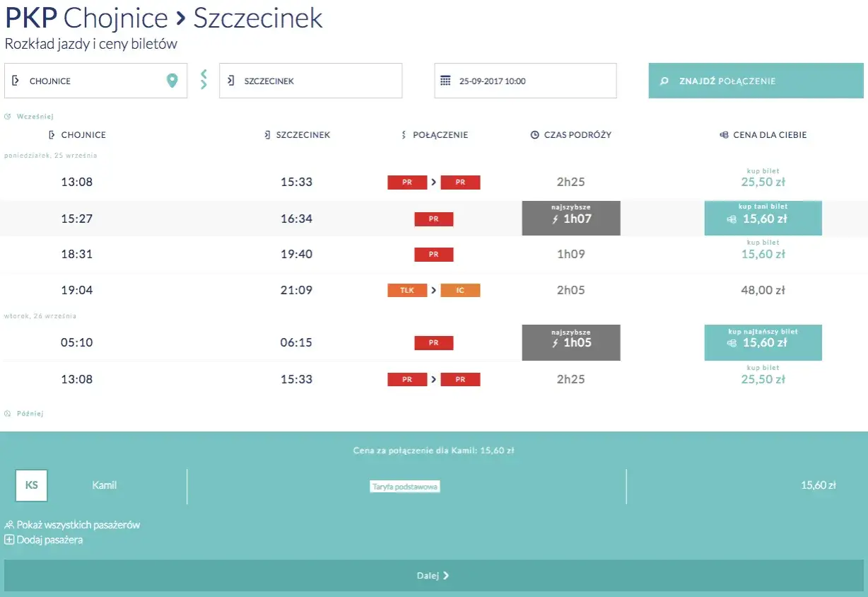Click the Połączenie column header
This screenshot has height=597, width=868.
(435, 135)
